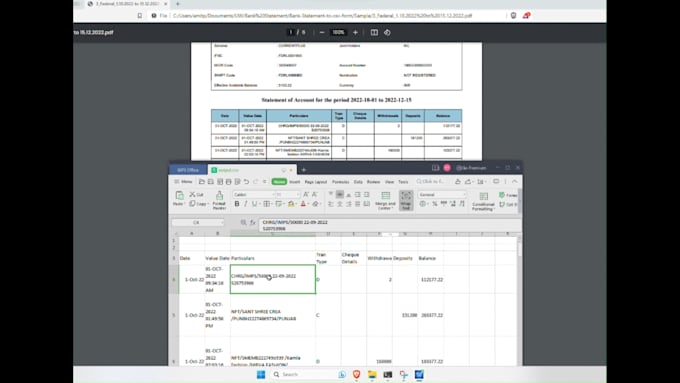This screenshot has height=383, width=680.
Task: Select cell with NFT/SANT SHREE CREA text
Action: [273, 315]
